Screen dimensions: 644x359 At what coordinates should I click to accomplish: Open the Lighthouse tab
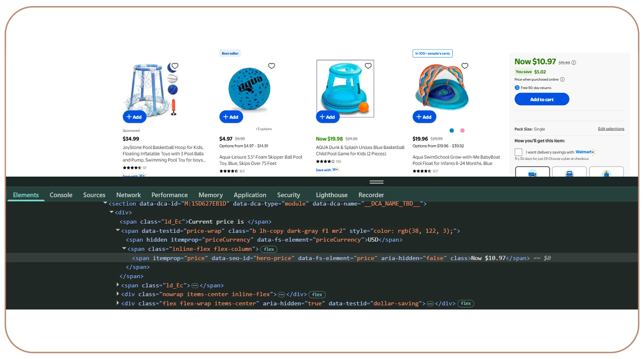[332, 195]
